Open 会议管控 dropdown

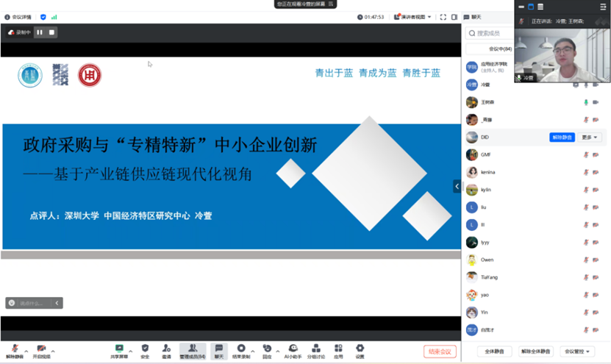click(577, 351)
